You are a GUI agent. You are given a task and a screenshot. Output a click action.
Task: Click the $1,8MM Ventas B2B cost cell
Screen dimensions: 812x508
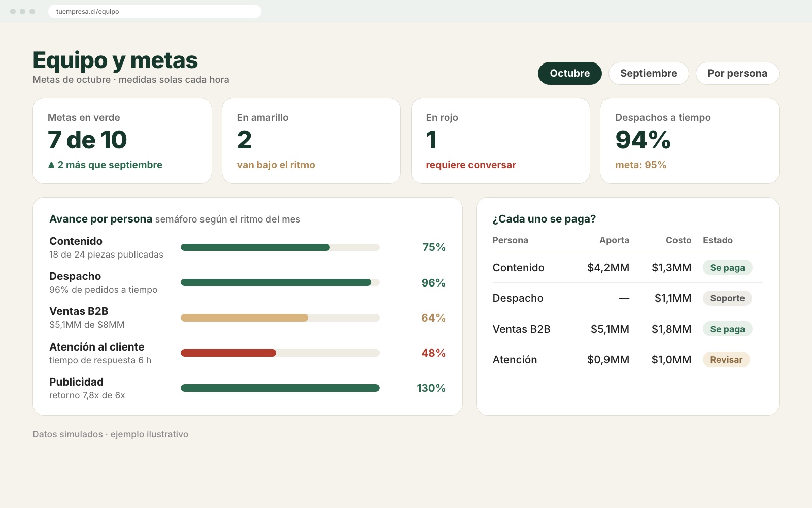(671, 329)
